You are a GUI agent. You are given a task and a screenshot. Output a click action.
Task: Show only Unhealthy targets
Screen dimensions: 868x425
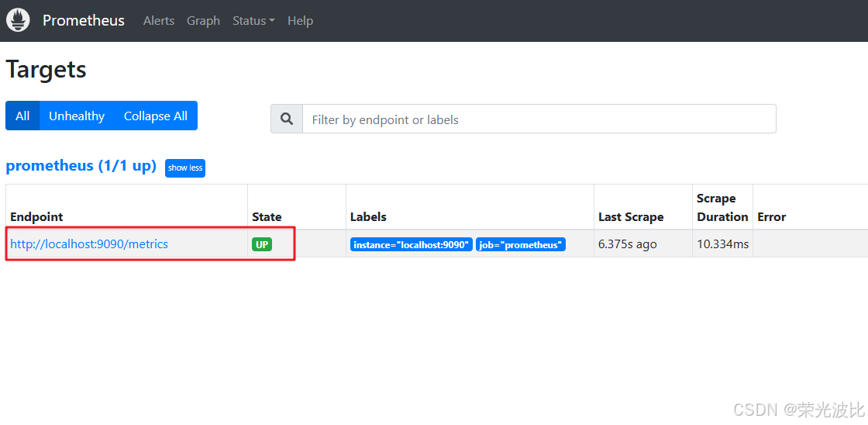click(x=77, y=116)
